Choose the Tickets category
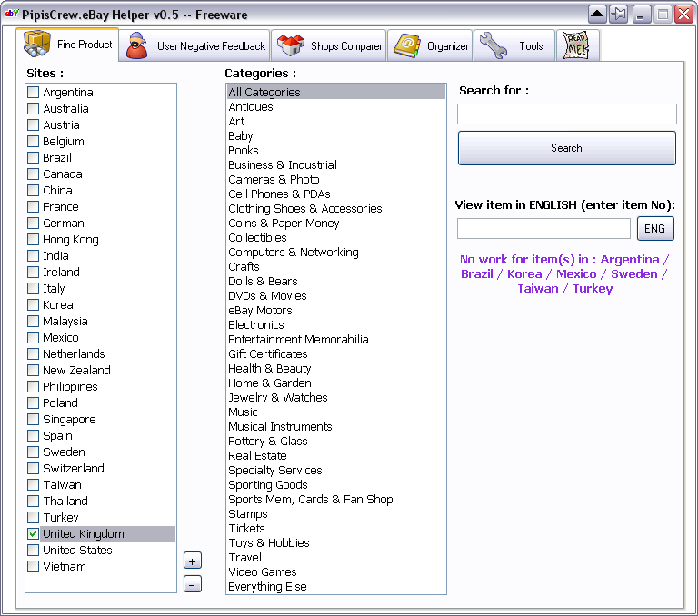 [336, 528]
